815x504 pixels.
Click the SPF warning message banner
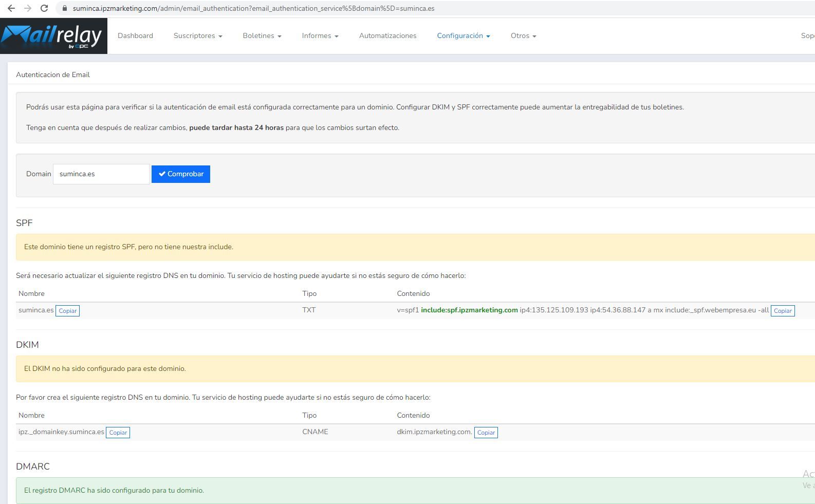(415, 247)
